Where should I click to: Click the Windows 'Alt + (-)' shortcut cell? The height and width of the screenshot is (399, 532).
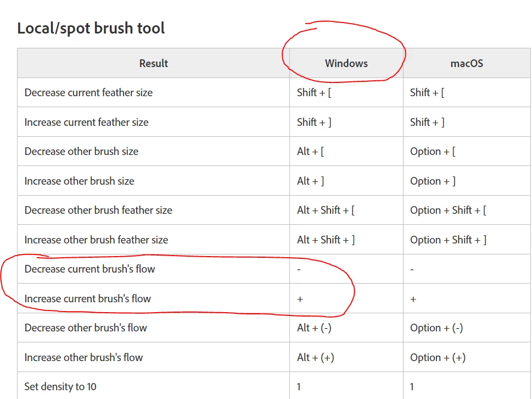click(314, 328)
